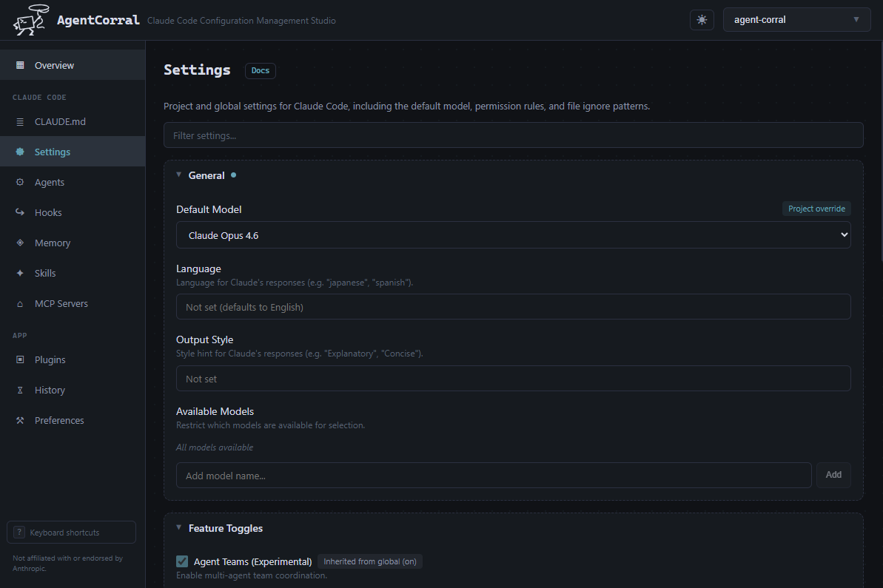
Task: Click the MCP Servers icon
Action: coord(20,304)
